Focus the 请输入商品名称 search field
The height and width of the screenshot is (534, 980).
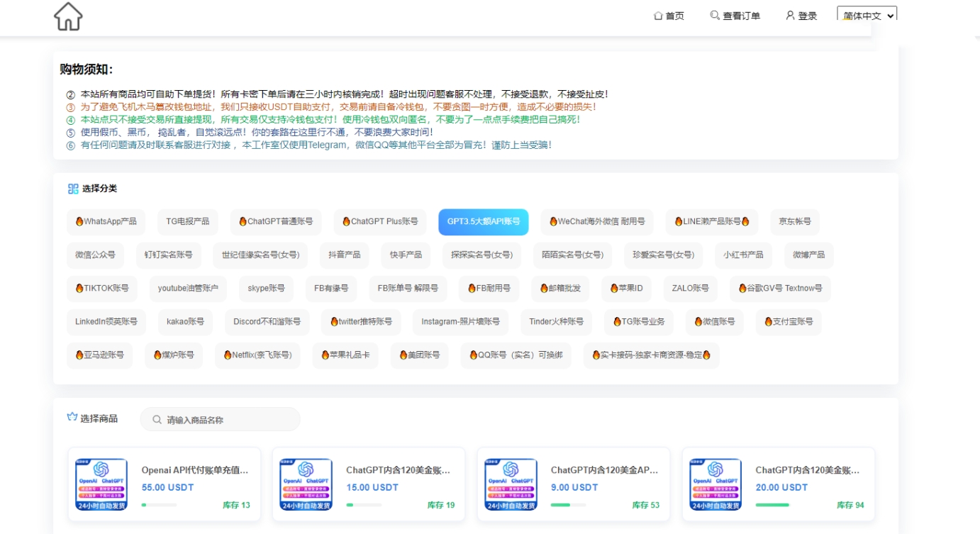point(220,419)
